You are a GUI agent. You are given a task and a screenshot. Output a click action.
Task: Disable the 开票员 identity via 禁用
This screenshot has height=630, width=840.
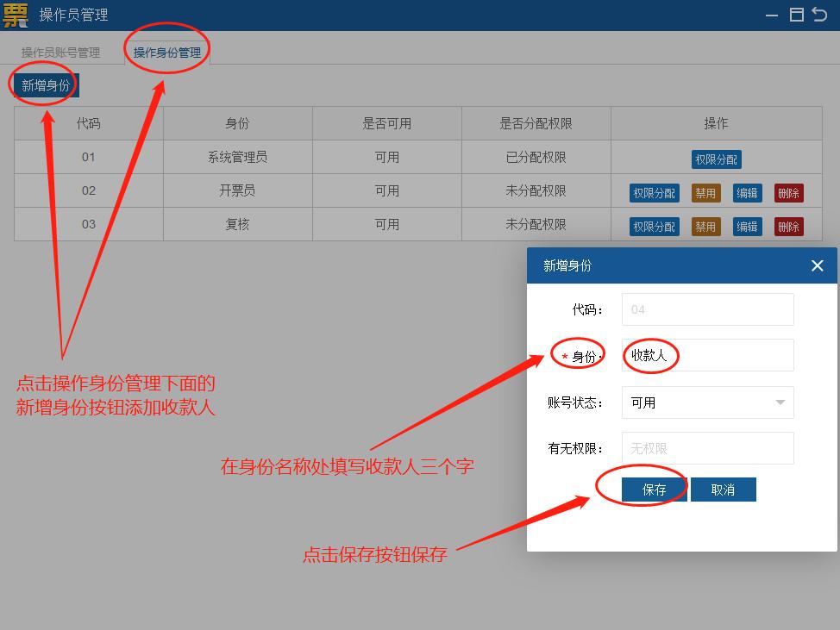point(705,193)
